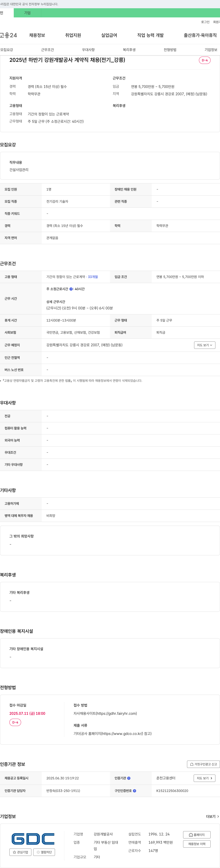This screenshot has width=220, height=868.
Task: Open the 실업급여 menu
Action: click(109, 35)
